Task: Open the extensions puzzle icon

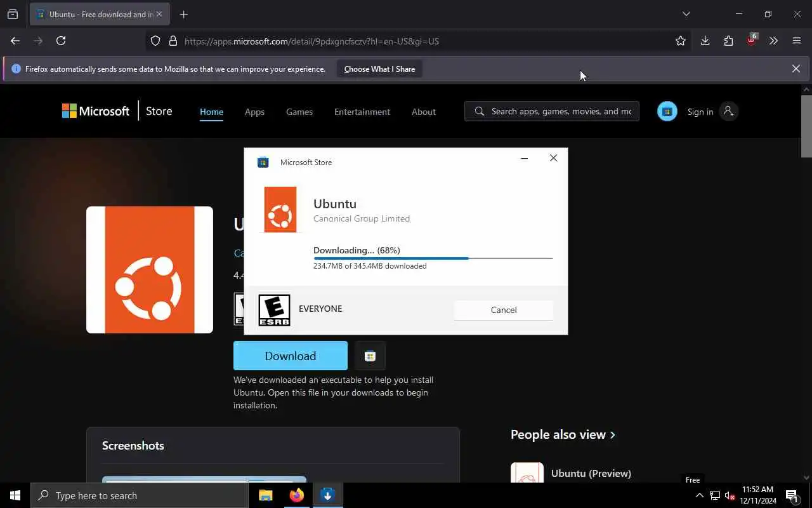Action: (x=728, y=41)
